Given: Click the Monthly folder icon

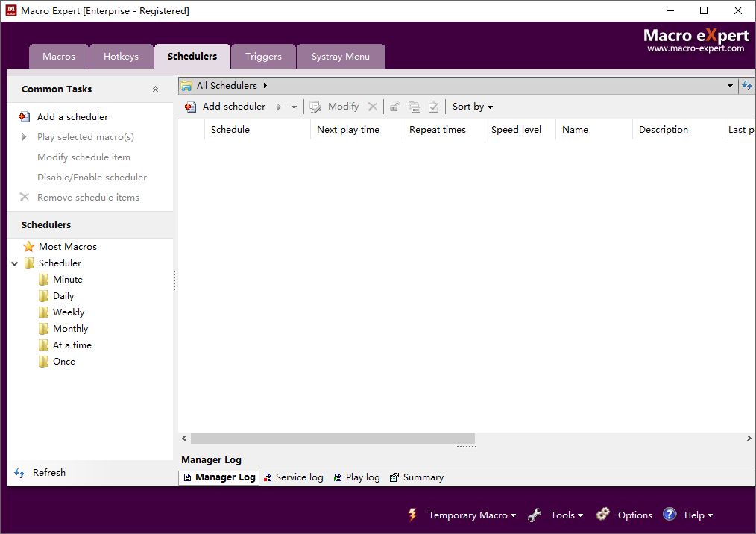Looking at the screenshot, I should coord(43,328).
